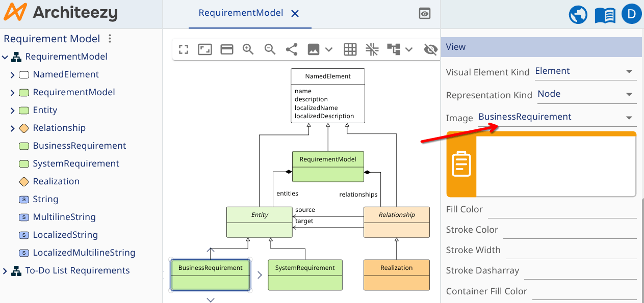Click the Fill Color field

click(562, 209)
